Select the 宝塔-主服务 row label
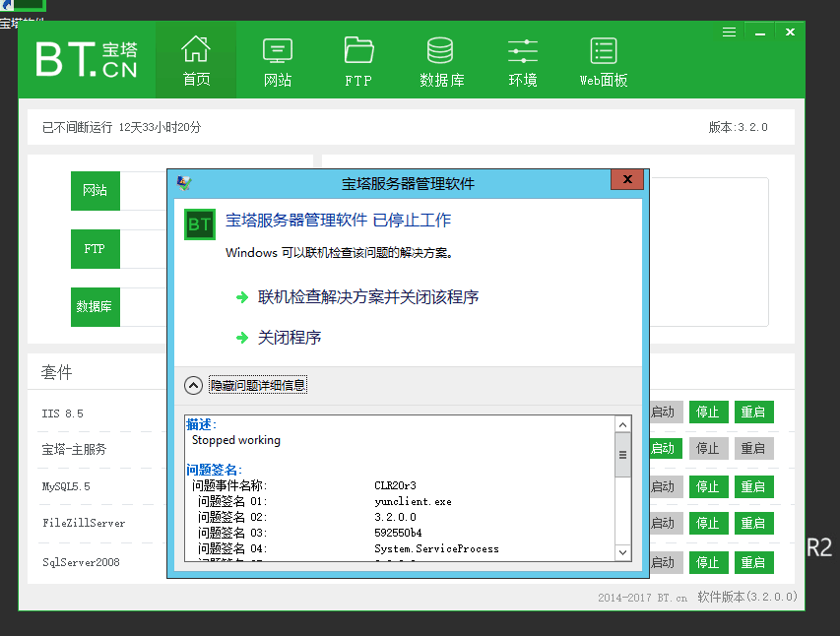 pyautogui.click(x=74, y=449)
